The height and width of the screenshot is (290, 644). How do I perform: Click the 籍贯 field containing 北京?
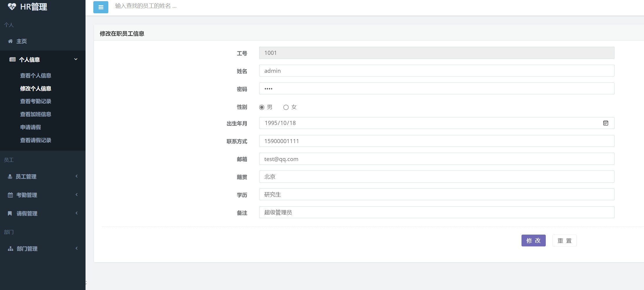point(437,177)
